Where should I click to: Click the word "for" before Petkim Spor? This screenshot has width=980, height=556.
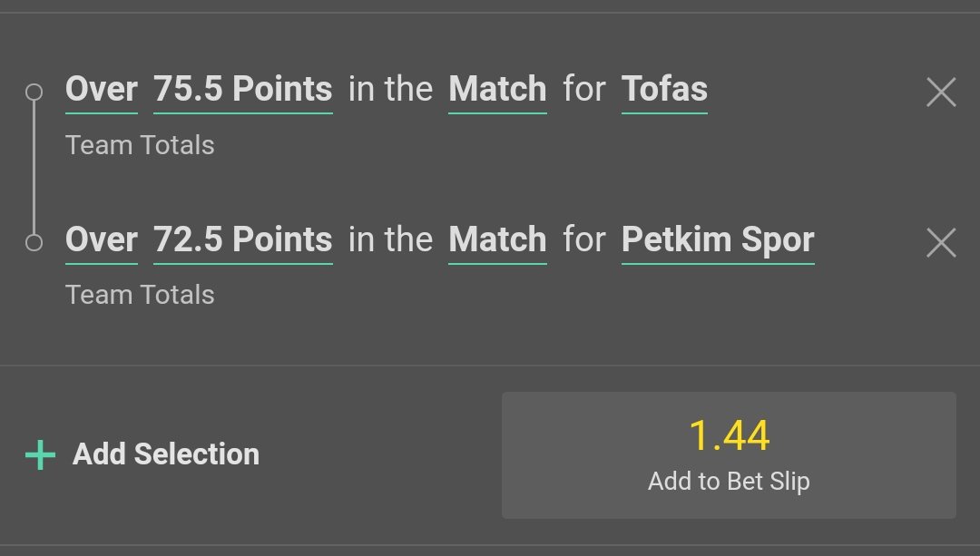pyautogui.click(x=583, y=240)
